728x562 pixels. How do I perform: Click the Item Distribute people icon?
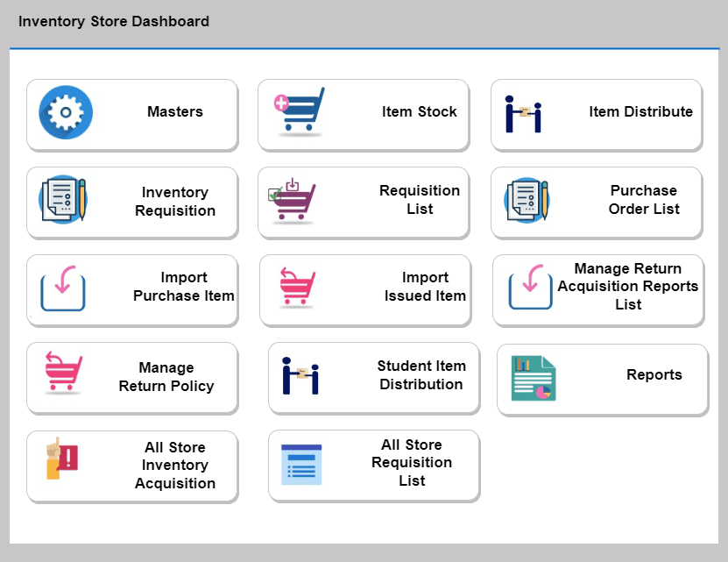523,114
